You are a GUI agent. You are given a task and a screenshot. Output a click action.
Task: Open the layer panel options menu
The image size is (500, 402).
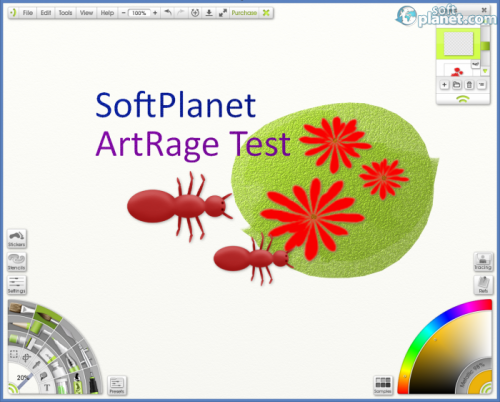[x=482, y=85]
